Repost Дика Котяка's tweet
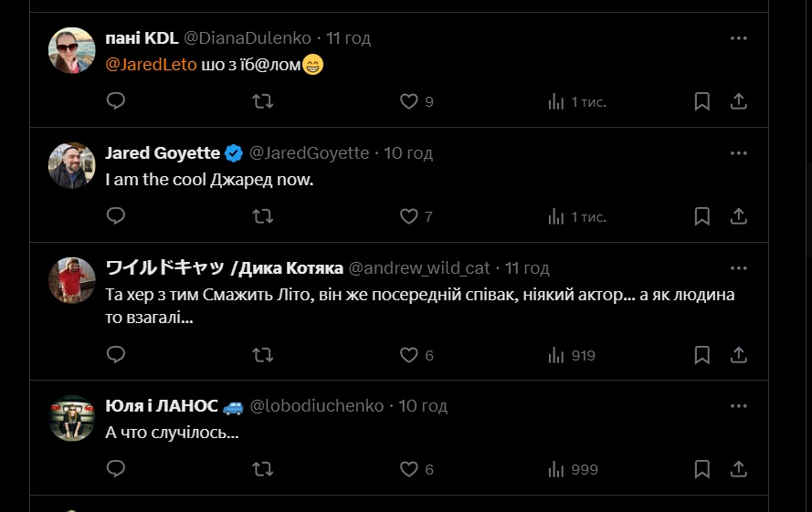The image size is (812, 512). [x=262, y=355]
